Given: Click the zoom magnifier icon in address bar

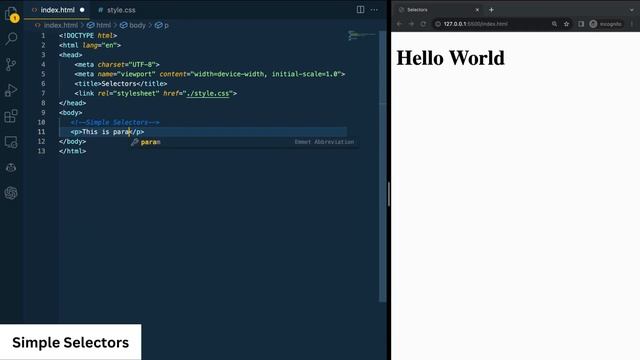Looking at the screenshot, I should click(x=554, y=24).
